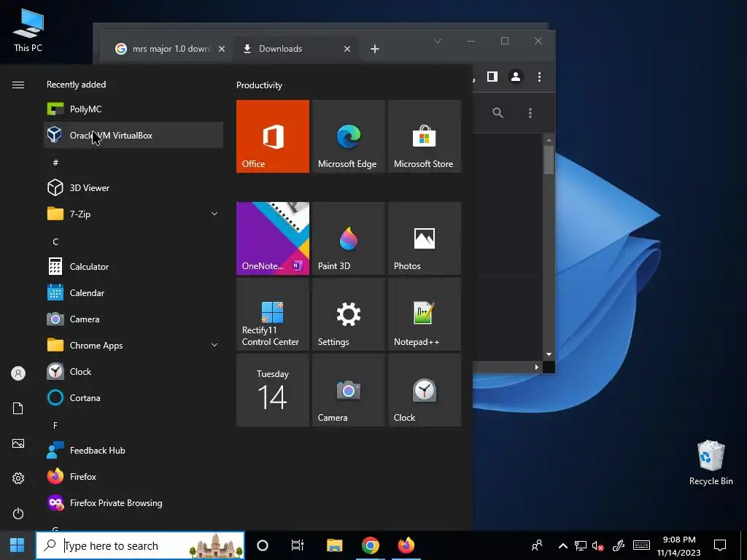Screen dimensions: 747x560
Task: Open Documents from Start sidebar
Action: pos(18,408)
